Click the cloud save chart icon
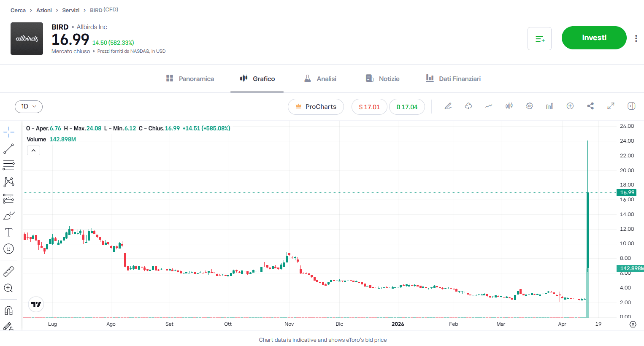Image resolution: width=644 pixels, height=346 pixels. (468, 106)
